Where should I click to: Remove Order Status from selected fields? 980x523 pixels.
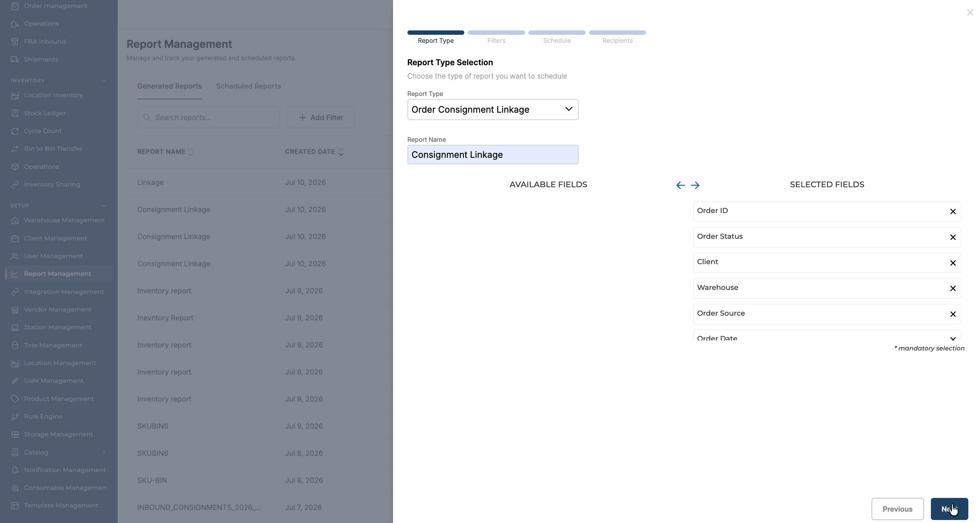953,237
